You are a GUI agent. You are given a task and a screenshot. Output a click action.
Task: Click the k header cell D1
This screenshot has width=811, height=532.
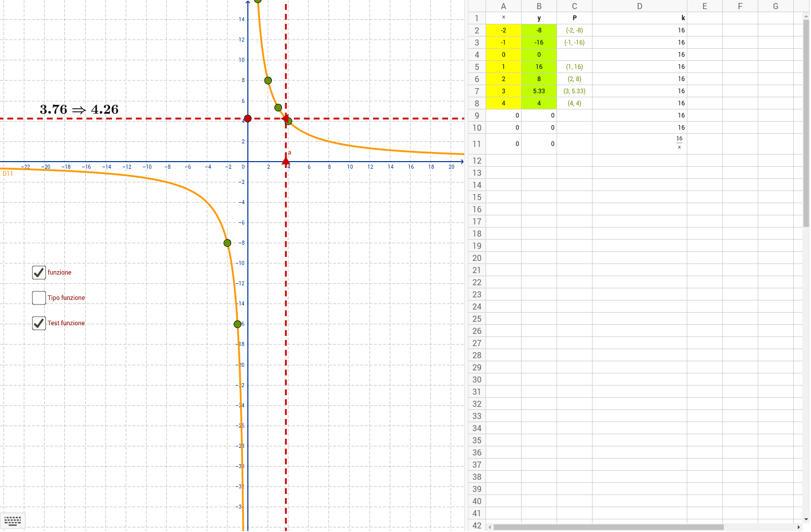click(x=640, y=18)
